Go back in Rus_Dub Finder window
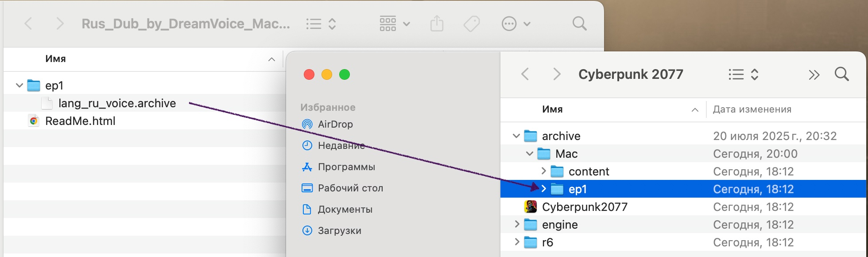The height and width of the screenshot is (257, 868). tap(28, 23)
